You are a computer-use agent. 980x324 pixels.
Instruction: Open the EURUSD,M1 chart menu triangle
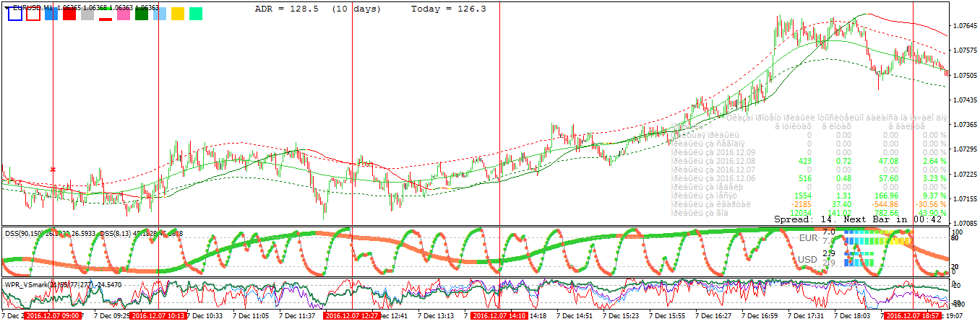(7, 7)
